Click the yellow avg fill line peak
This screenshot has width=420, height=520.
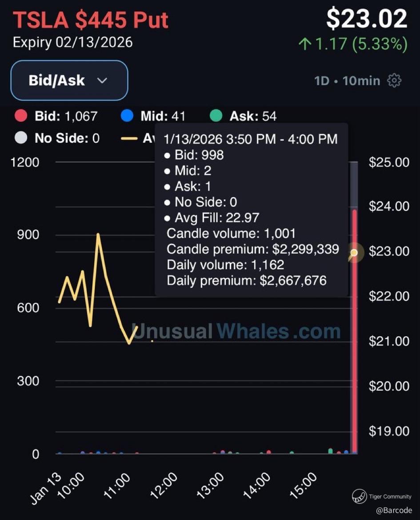point(98,234)
